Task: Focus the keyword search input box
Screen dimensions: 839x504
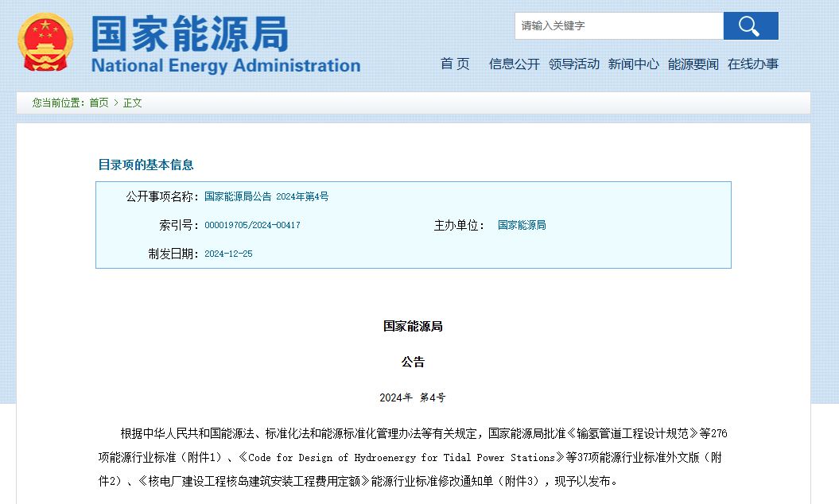Action: [x=618, y=26]
